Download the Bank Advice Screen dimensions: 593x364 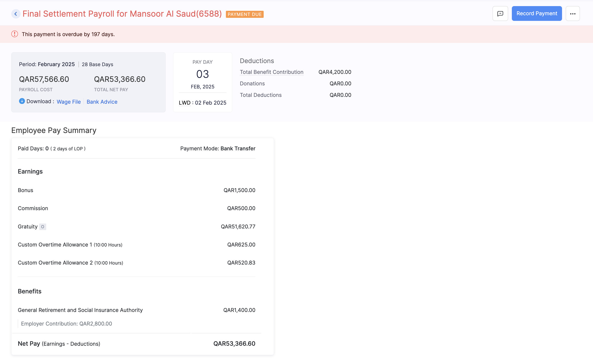point(102,102)
